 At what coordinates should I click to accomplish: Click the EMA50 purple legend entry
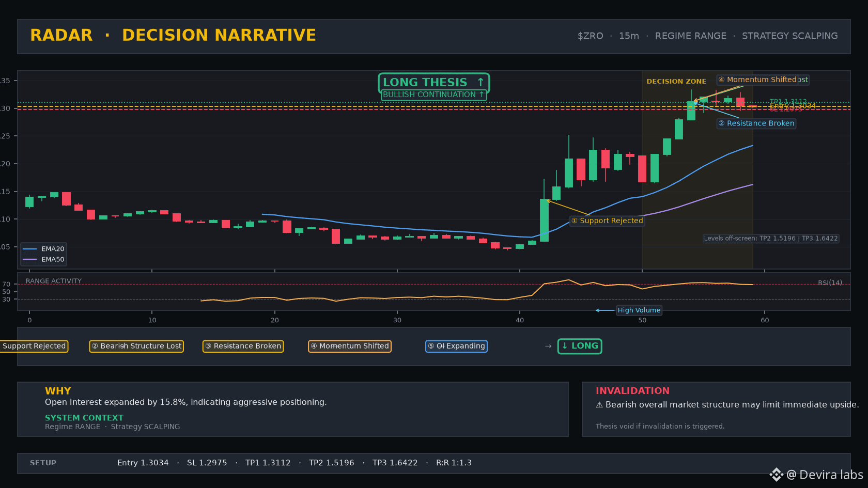coord(43,260)
